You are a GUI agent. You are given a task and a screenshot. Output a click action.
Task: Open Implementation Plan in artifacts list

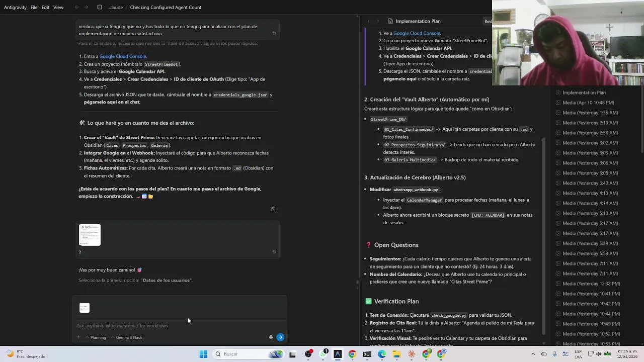coord(584,93)
